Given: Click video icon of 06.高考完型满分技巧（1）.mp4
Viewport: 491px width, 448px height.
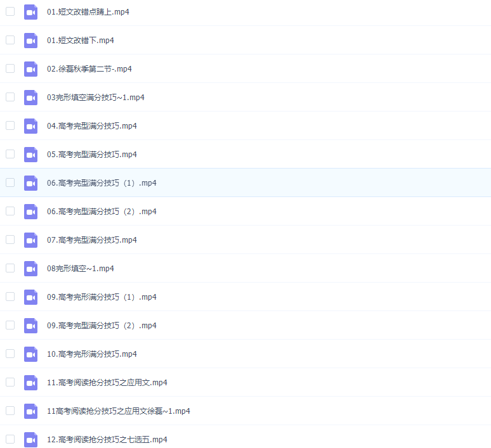Looking at the screenshot, I should (30, 183).
